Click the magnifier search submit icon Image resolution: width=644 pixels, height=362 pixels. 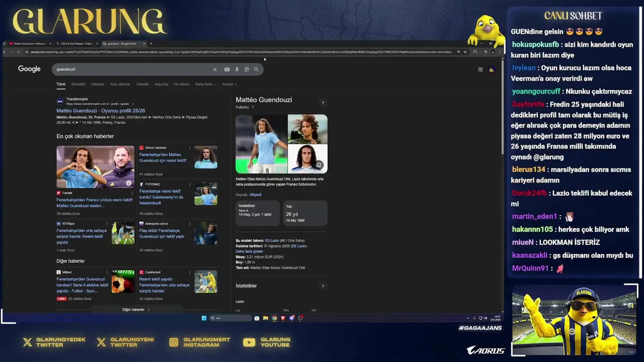tap(256, 69)
